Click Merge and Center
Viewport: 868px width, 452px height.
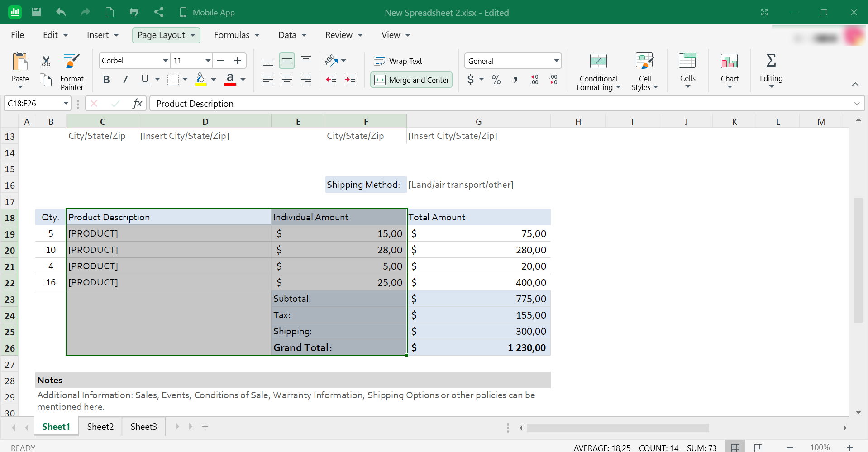[x=411, y=80]
